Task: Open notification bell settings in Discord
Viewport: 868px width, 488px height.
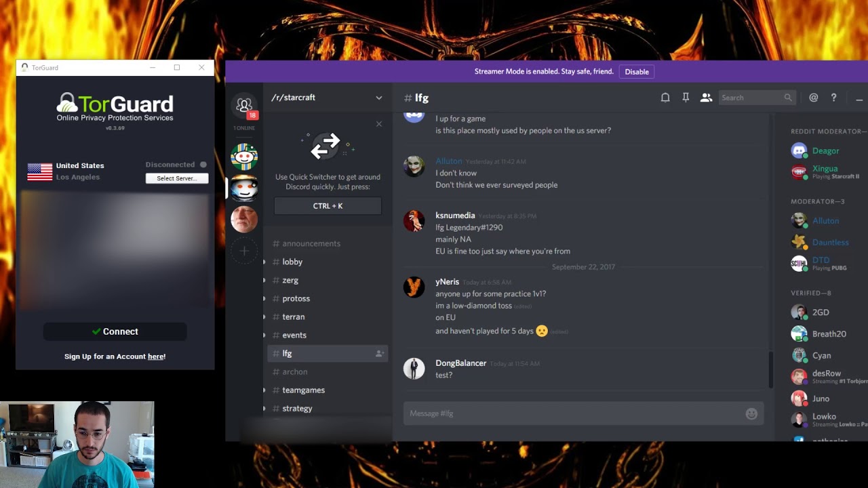Action: pos(665,98)
